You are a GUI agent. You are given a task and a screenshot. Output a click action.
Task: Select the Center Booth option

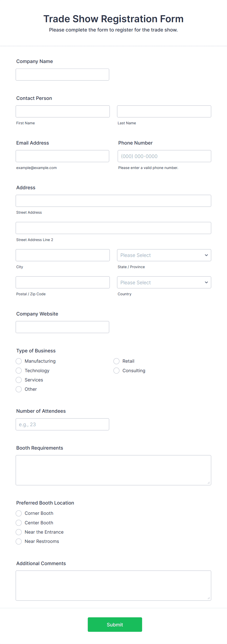click(x=19, y=523)
